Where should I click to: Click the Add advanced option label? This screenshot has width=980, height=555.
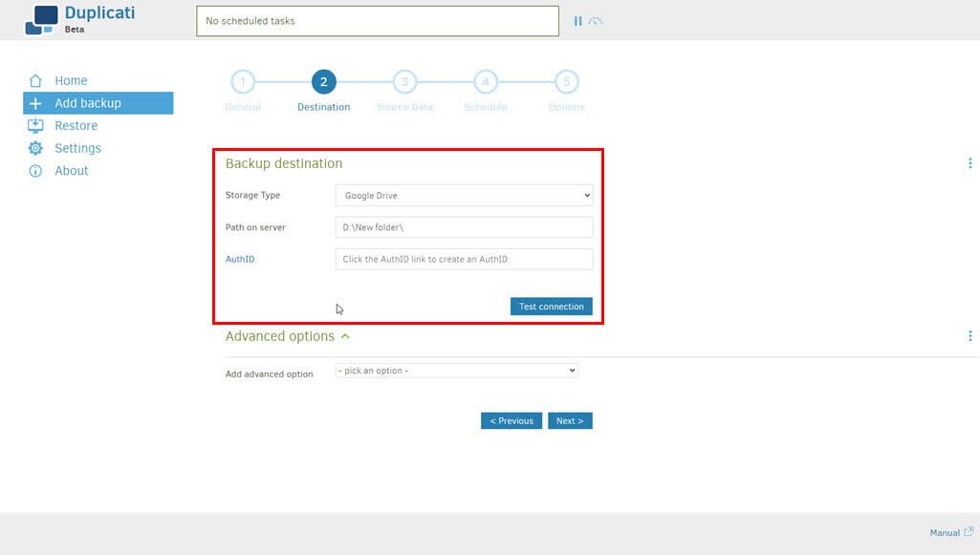tap(269, 374)
